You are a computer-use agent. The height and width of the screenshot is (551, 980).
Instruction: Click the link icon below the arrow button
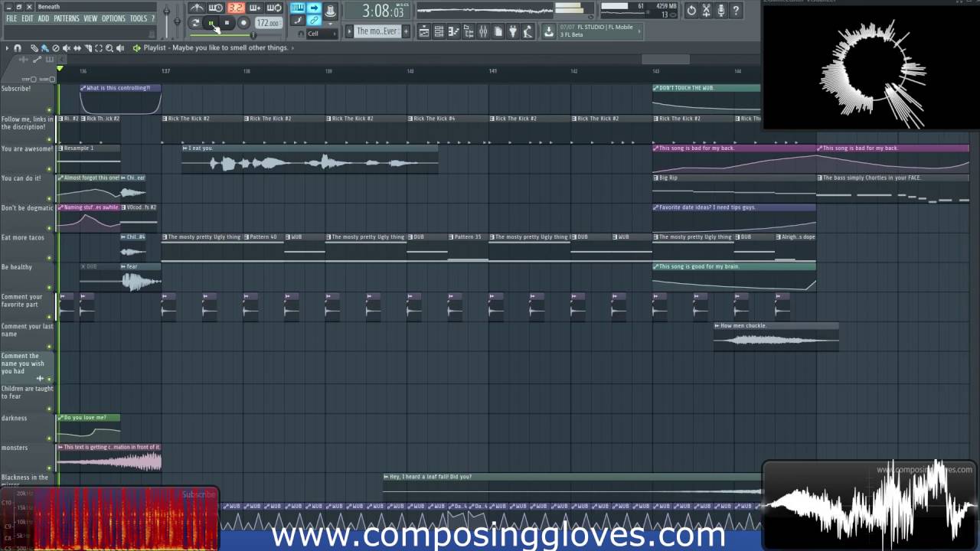314,20
